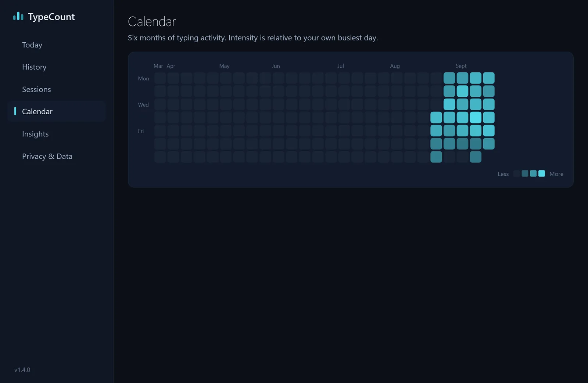Click the Calendar page heading
This screenshot has height=383, width=588.
click(152, 22)
